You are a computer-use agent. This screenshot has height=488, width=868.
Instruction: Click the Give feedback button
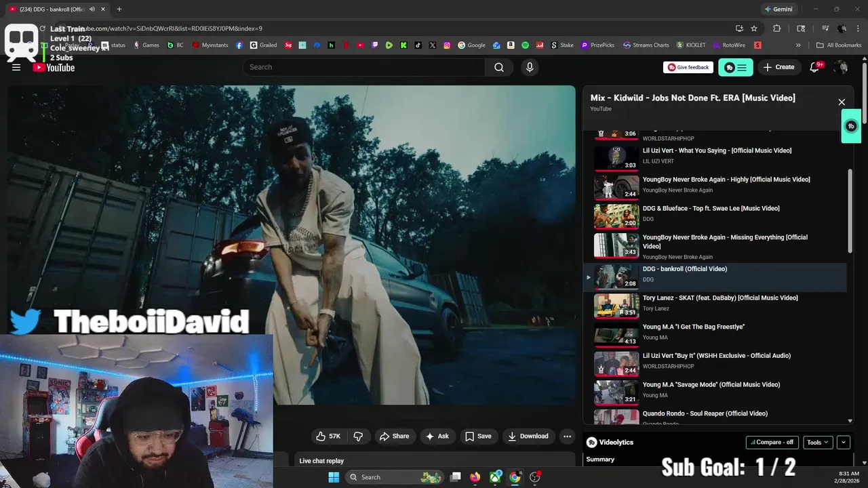688,67
